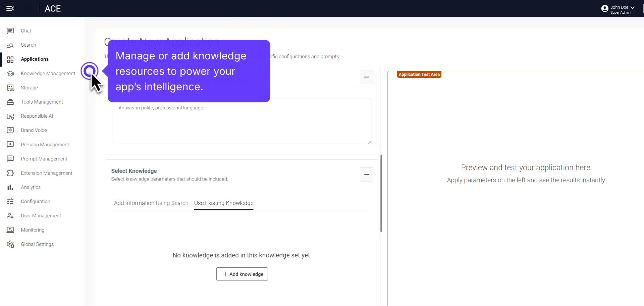This screenshot has height=306, width=644.
Task: Open Extension Management
Action: click(46, 173)
